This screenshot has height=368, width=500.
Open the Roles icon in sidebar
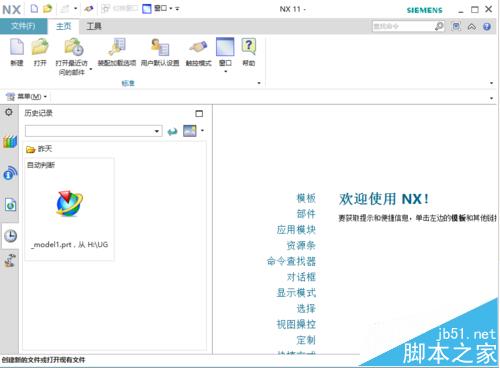(10, 260)
